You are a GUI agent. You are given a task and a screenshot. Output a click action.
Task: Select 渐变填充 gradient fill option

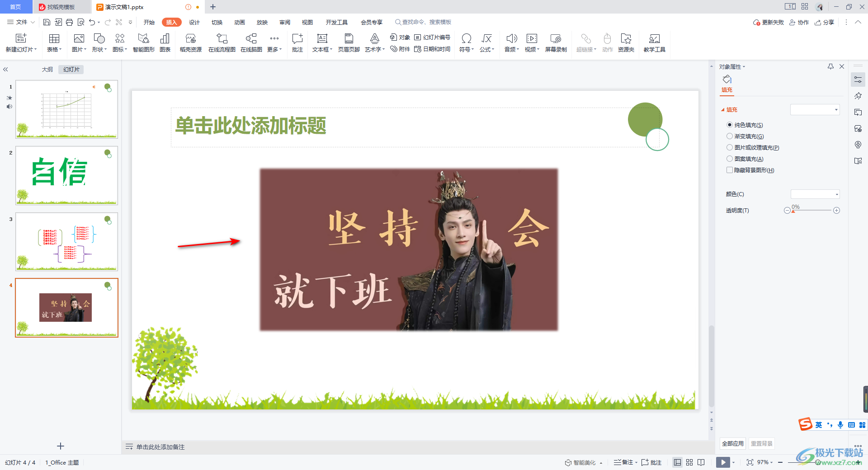click(730, 136)
